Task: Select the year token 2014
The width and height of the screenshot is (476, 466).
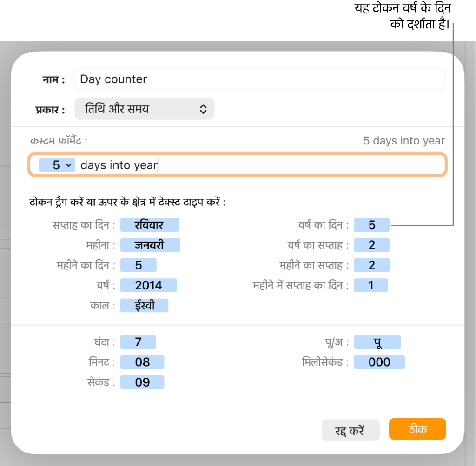Action: (x=149, y=285)
